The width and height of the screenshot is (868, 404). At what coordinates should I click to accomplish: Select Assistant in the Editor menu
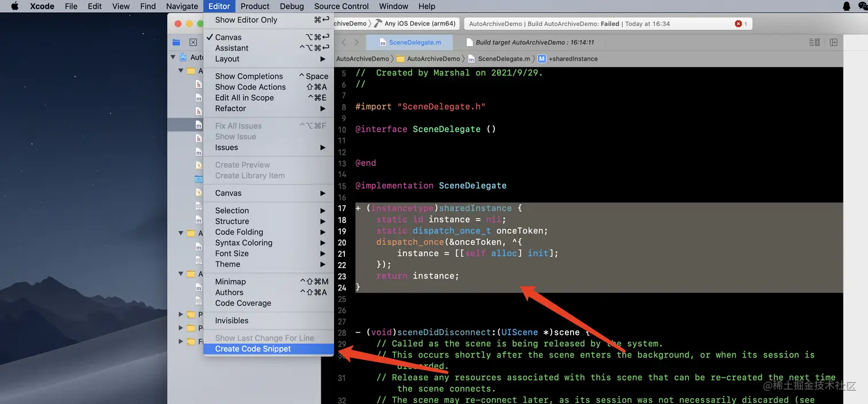click(269, 48)
